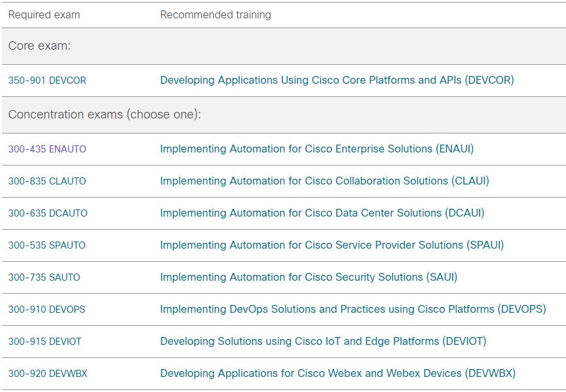This screenshot has width=566, height=392.
Task: Open the CLAUI Collaboration Solutions training link
Action: coord(324,181)
